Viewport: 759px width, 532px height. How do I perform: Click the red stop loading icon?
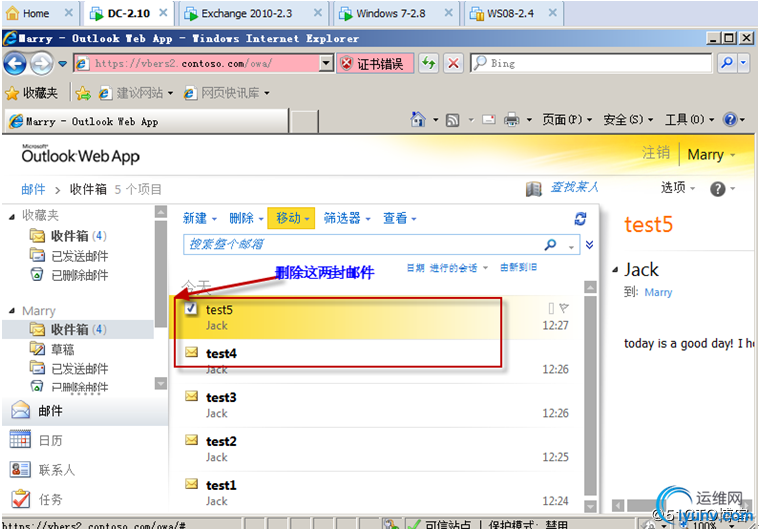[453, 63]
